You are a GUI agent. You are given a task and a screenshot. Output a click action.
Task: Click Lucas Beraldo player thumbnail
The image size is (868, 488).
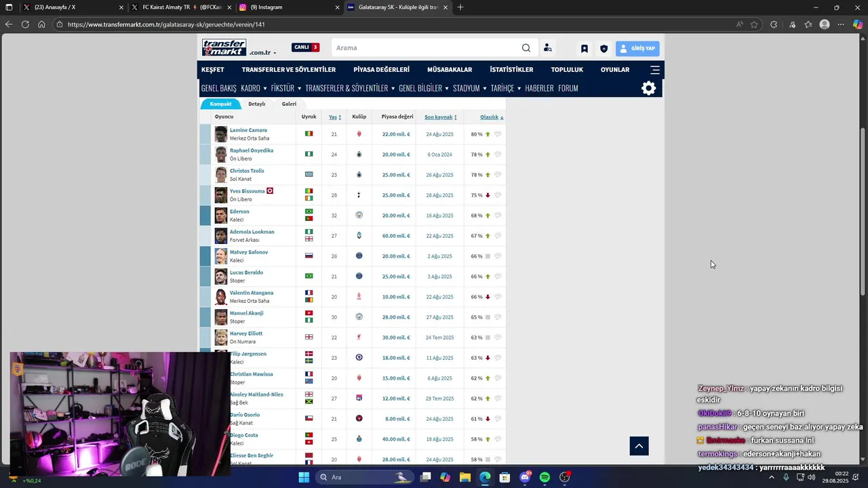221,277
